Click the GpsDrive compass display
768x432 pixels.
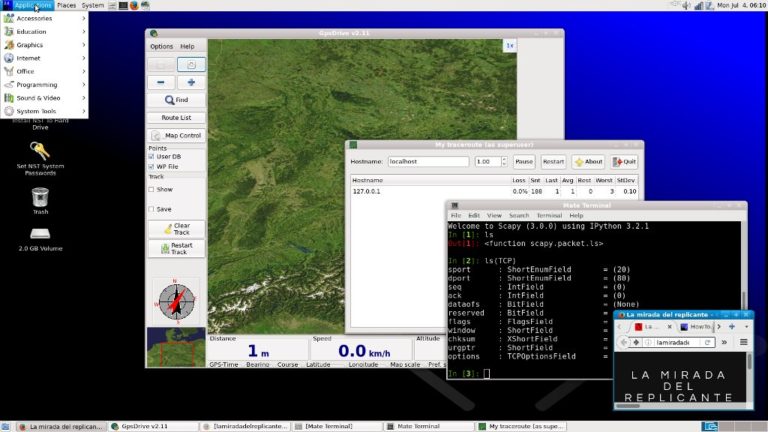[x=176, y=301]
